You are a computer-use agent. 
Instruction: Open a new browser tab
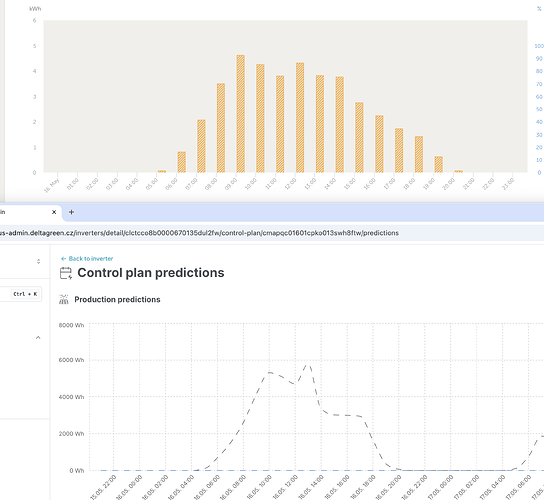[71, 212]
